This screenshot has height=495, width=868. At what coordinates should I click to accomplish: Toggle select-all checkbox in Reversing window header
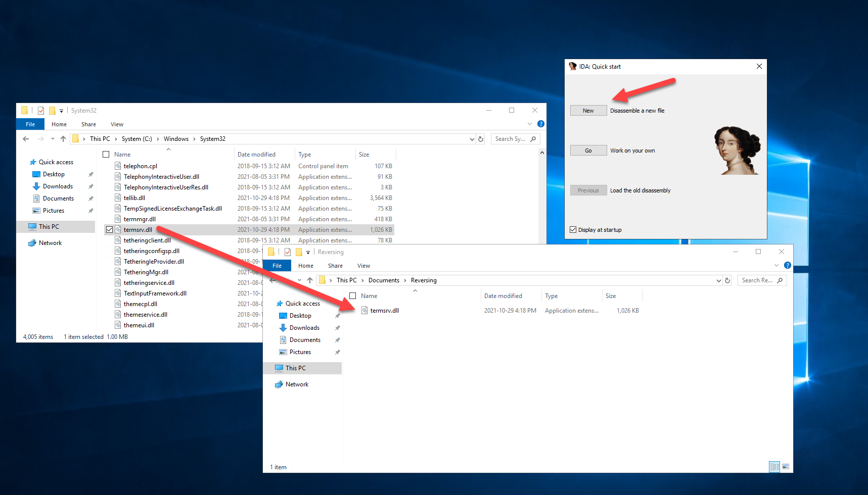click(353, 296)
